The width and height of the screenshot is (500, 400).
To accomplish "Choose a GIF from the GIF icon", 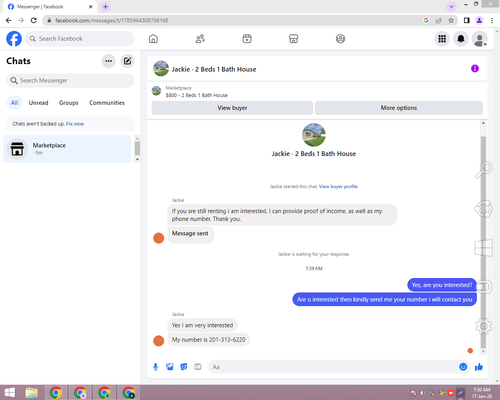I will (198, 367).
